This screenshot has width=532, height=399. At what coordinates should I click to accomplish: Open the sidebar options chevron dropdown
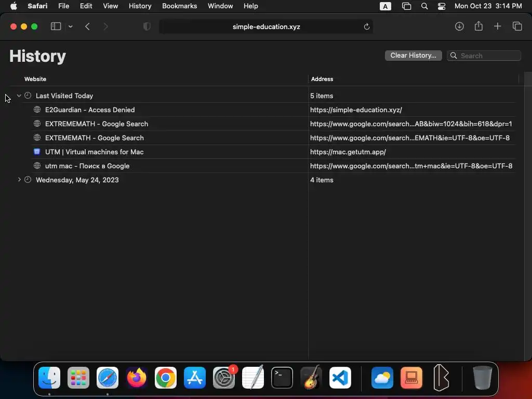pos(70,26)
